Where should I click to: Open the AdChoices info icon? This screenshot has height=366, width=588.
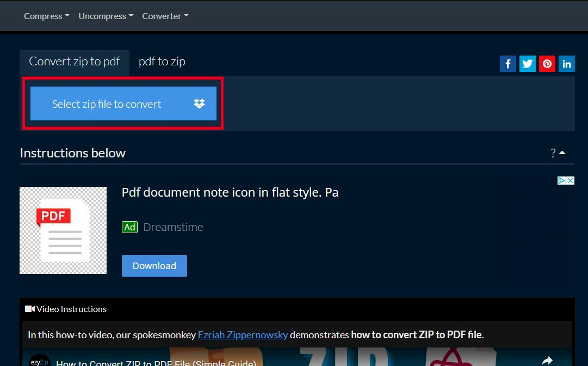point(561,181)
